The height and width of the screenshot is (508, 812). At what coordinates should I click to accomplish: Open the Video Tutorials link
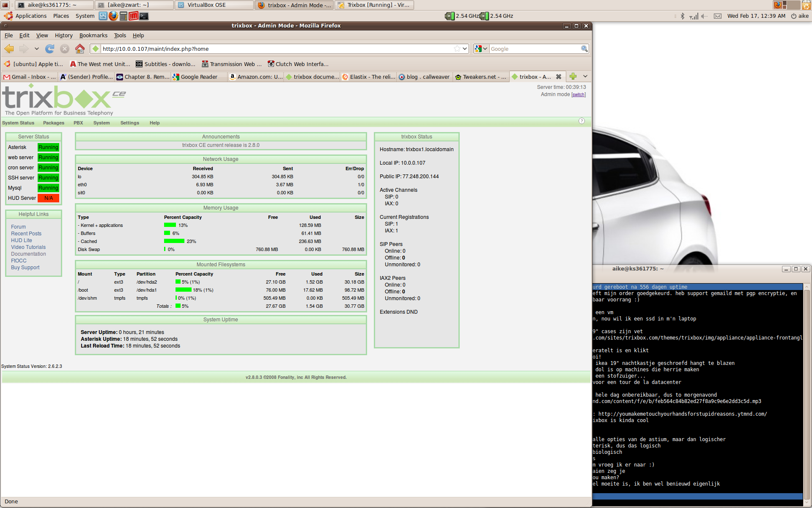28,247
